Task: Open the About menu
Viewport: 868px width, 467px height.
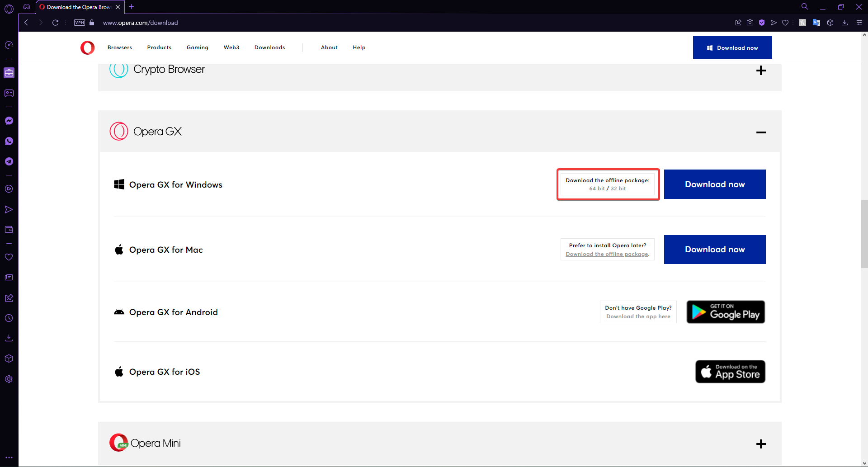Action: pyautogui.click(x=329, y=47)
